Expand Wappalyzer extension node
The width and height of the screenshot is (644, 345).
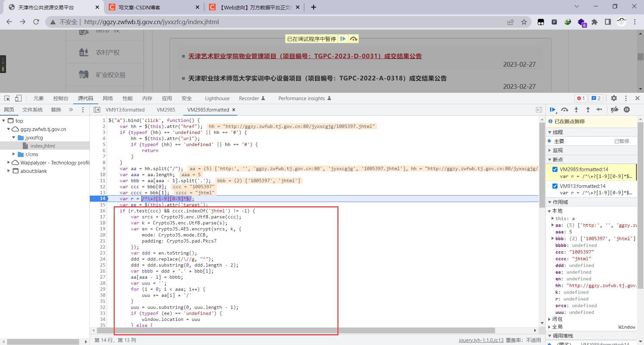pos(9,162)
